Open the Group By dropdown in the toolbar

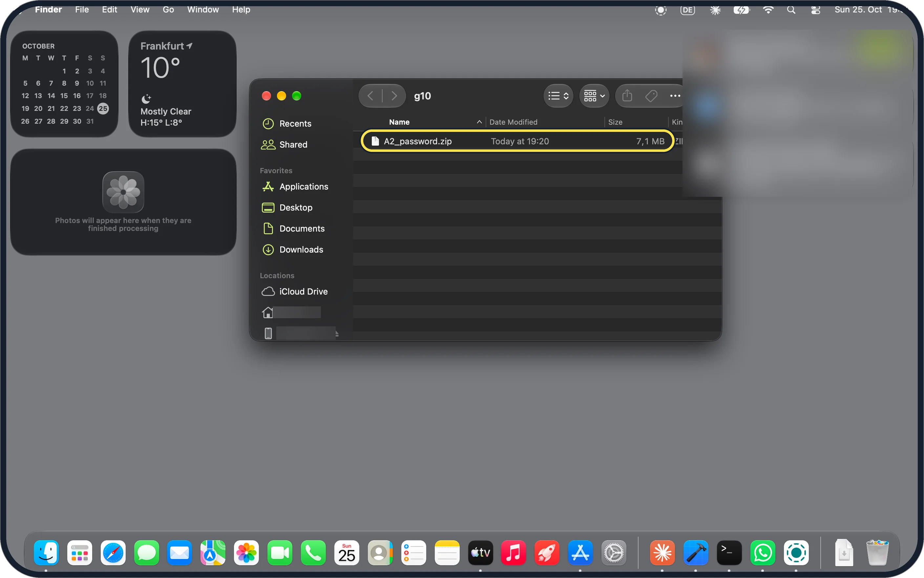point(594,95)
